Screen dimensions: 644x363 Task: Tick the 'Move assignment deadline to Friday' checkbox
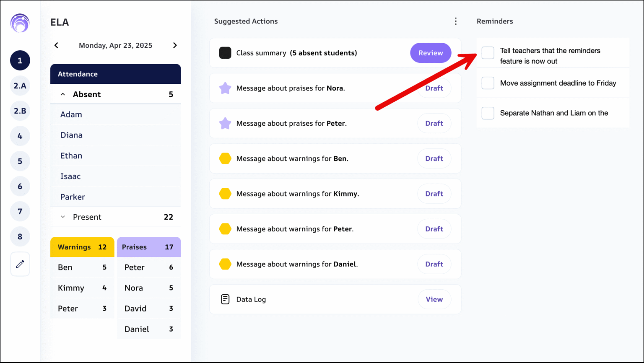pos(488,83)
